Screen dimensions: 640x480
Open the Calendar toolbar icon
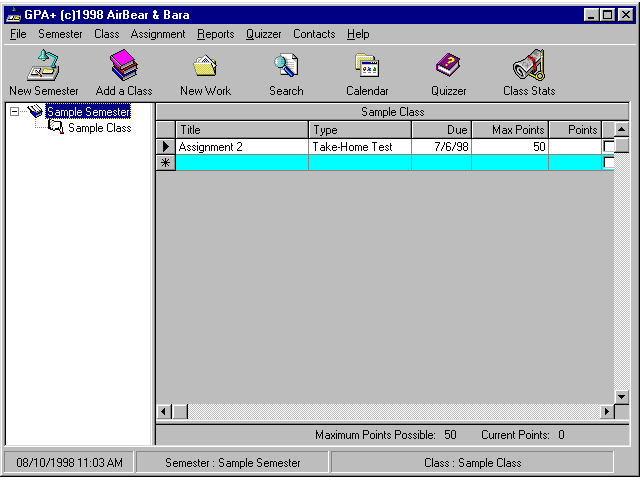coord(367,67)
